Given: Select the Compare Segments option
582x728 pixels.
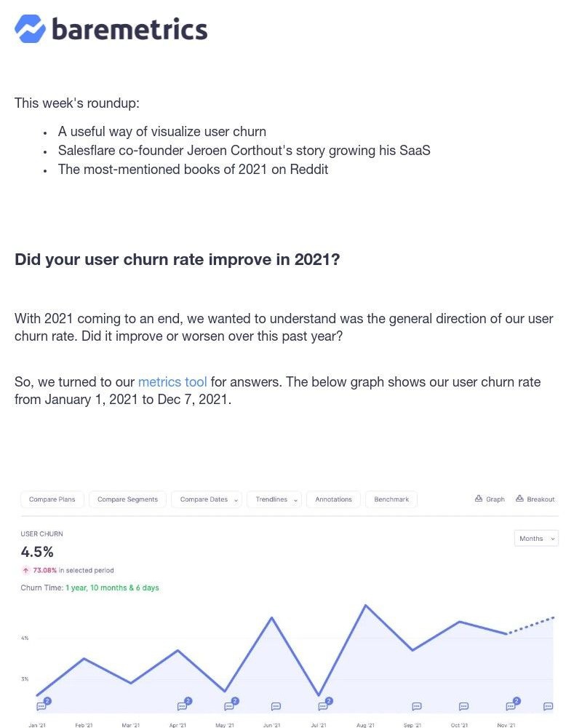Looking at the screenshot, I should click(127, 499).
